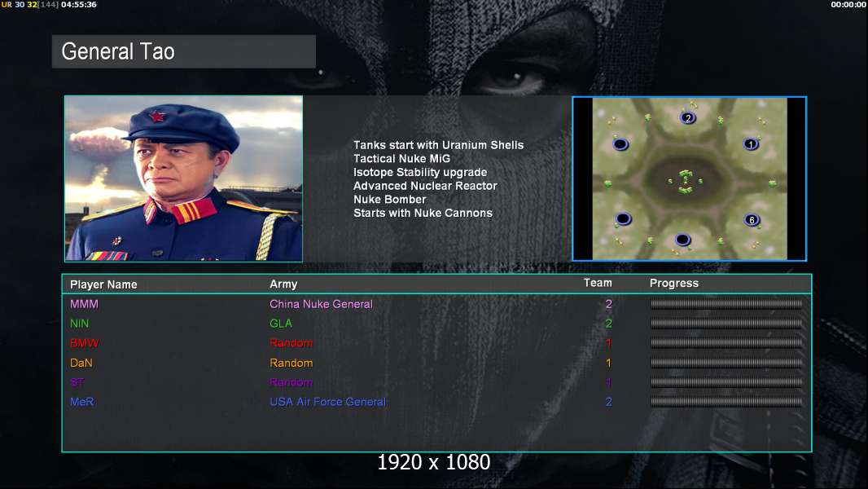The image size is (868, 489).
Task: Click the 'Tactical Nuke MiG' line
Action: 402,158
